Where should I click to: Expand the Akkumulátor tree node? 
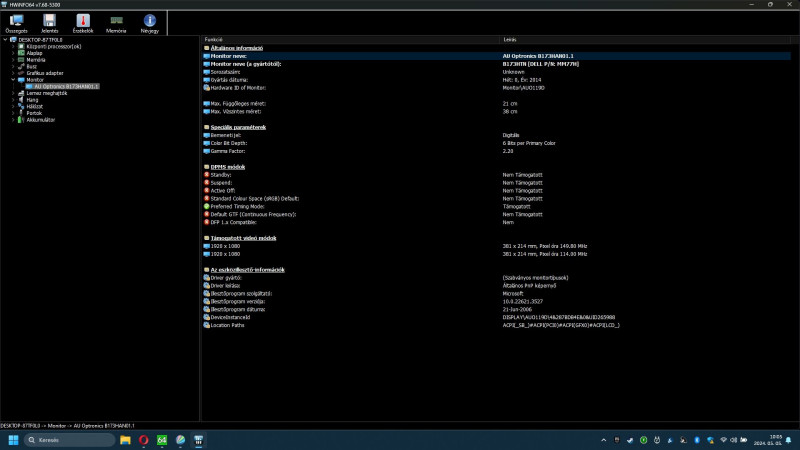(x=13, y=120)
